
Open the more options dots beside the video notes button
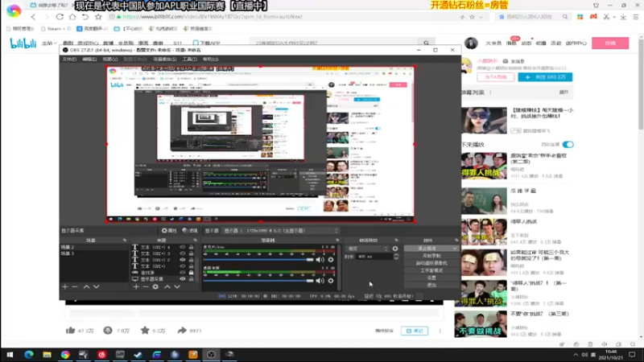pos(440,331)
